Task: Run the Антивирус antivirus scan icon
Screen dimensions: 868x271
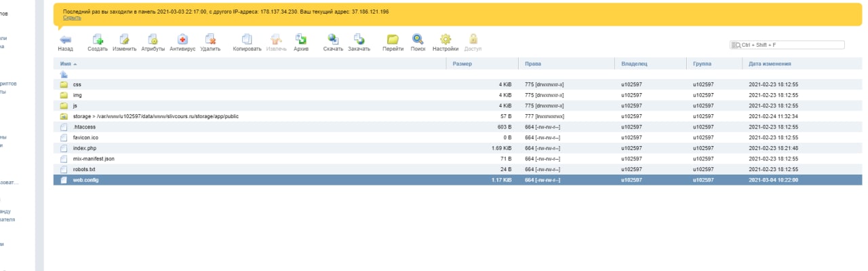Action: click(x=182, y=39)
